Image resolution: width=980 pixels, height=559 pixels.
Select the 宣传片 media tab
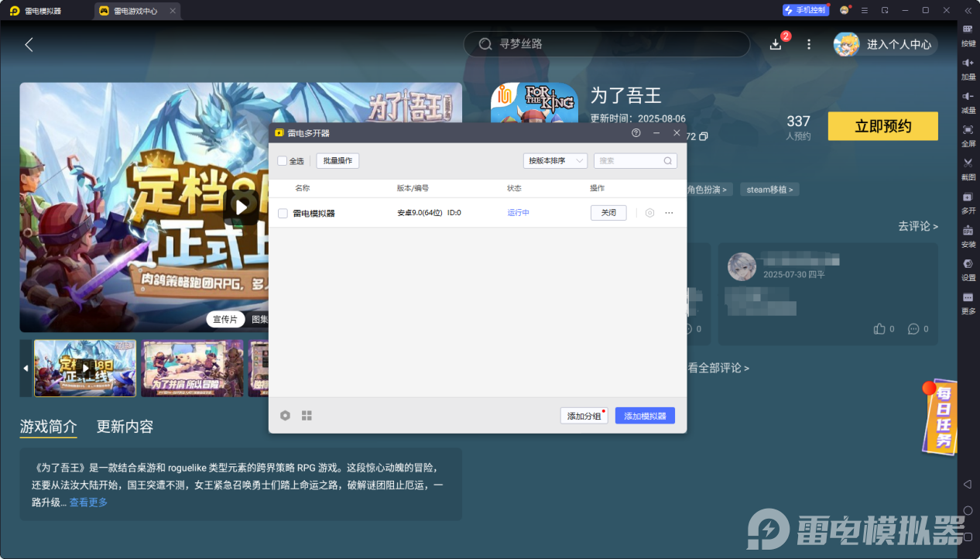[x=225, y=319]
